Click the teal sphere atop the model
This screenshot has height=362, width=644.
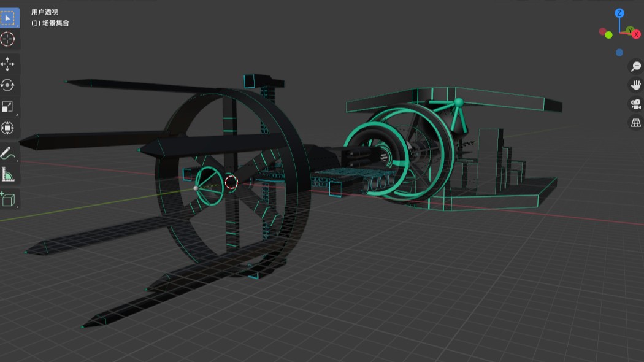coord(458,102)
